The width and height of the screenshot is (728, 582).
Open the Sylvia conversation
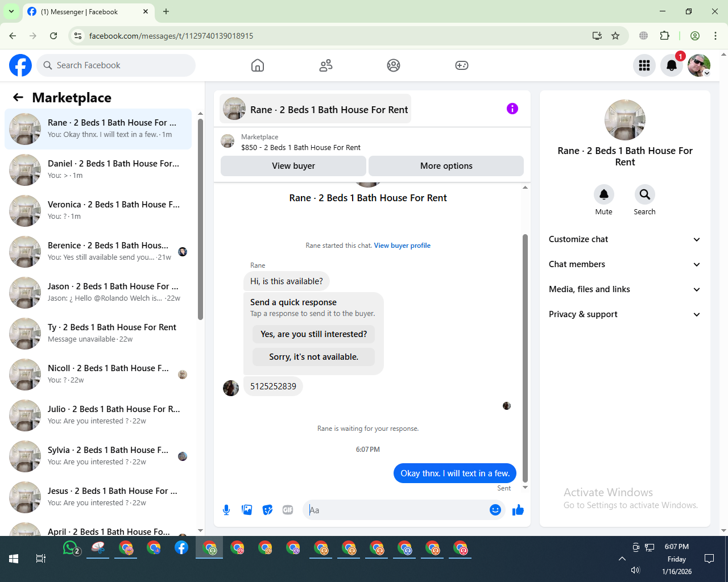[98, 456]
